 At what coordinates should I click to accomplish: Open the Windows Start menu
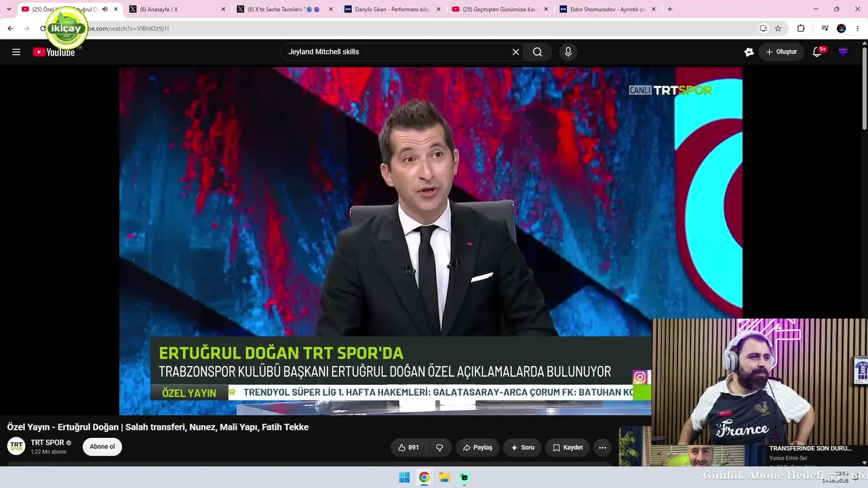tap(404, 477)
